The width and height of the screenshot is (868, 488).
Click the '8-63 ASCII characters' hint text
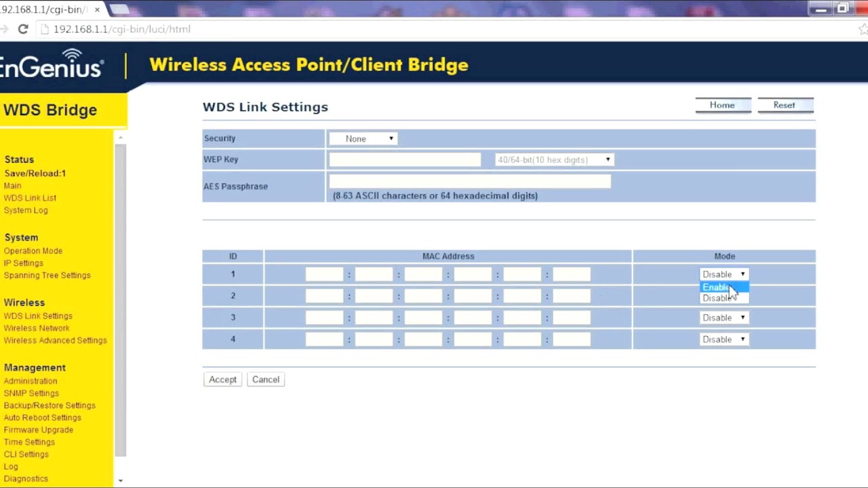(435, 196)
